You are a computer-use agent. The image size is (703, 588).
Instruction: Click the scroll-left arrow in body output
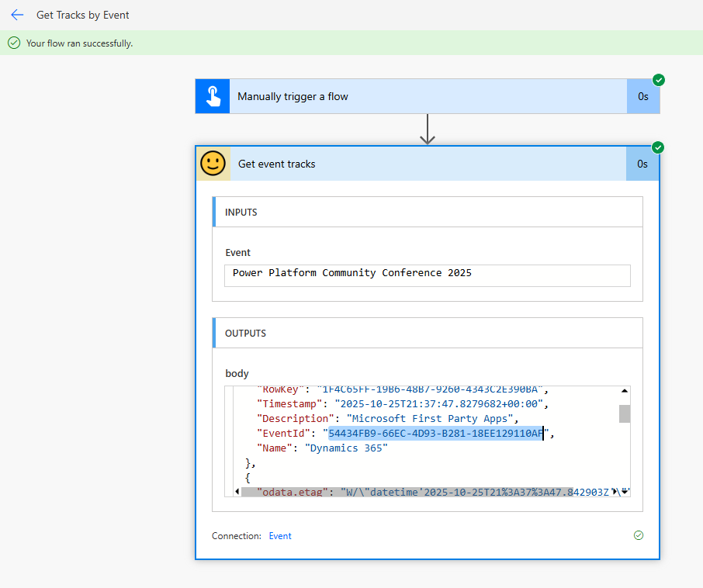(x=236, y=492)
